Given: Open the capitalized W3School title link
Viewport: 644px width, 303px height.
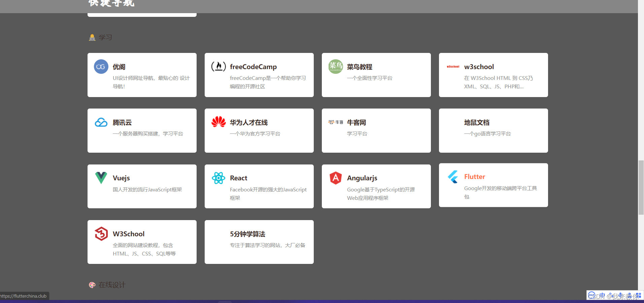Looking at the screenshot, I should coord(129,234).
